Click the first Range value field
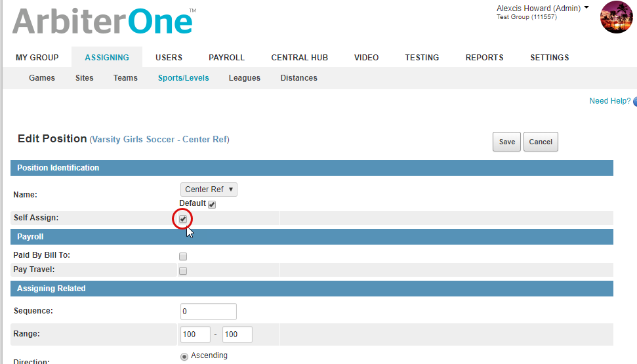The width and height of the screenshot is (637, 364). pos(195,334)
